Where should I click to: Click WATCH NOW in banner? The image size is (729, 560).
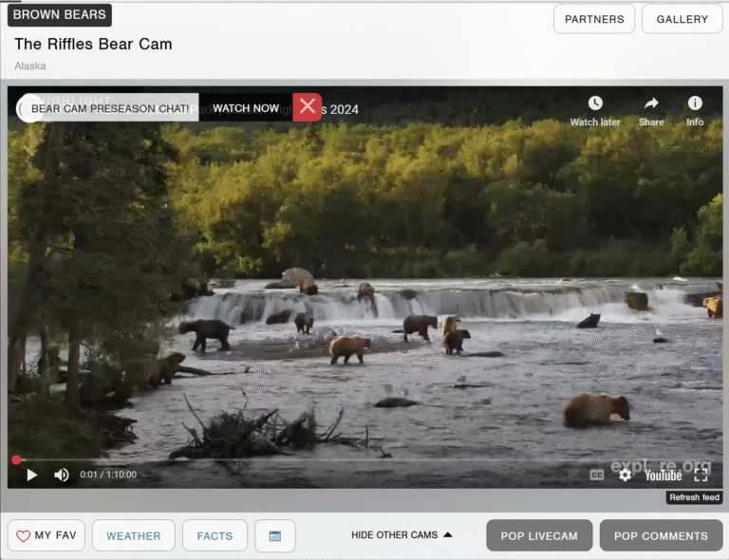[x=246, y=108]
